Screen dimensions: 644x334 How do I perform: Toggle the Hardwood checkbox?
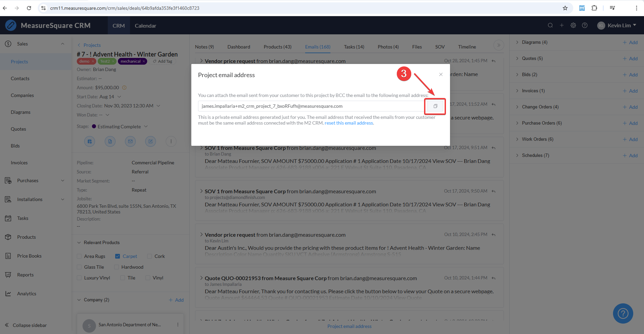click(117, 267)
